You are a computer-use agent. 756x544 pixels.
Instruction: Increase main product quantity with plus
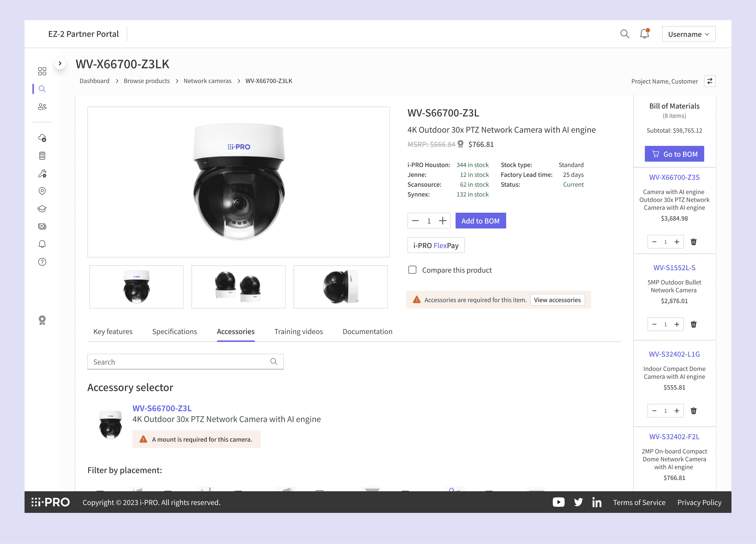pyautogui.click(x=442, y=221)
